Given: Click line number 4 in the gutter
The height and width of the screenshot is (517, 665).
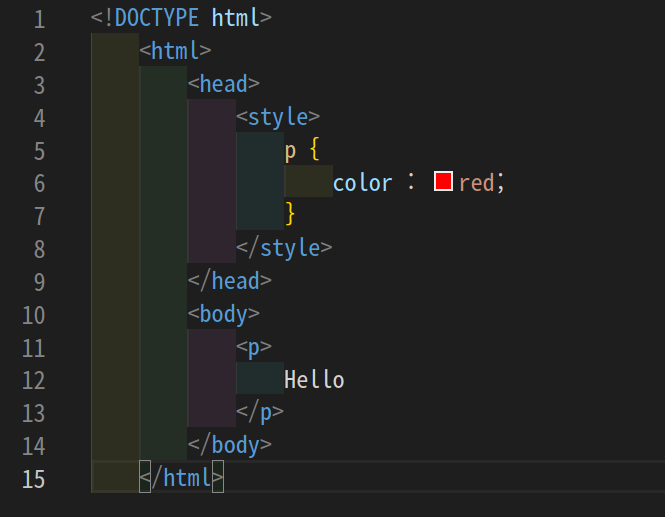Looking at the screenshot, I should [x=39, y=119].
